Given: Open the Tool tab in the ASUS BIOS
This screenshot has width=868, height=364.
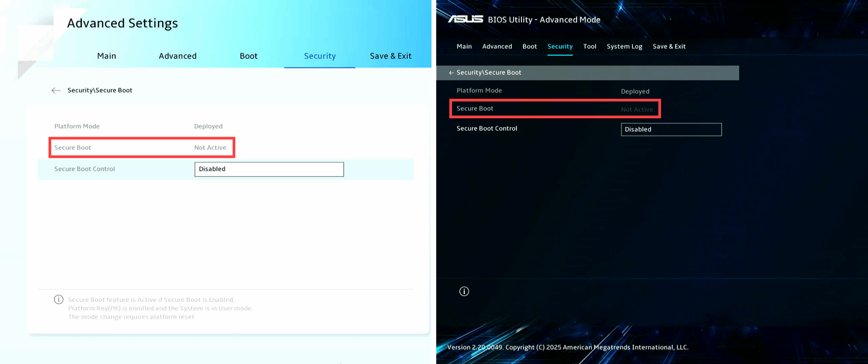Looking at the screenshot, I should 590,46.
